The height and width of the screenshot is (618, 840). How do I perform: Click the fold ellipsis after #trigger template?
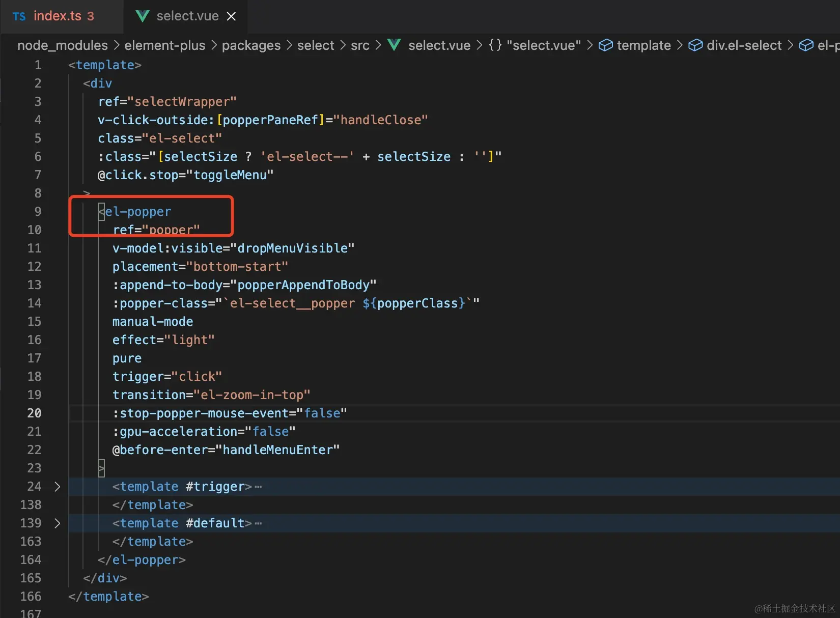point(258,487)
